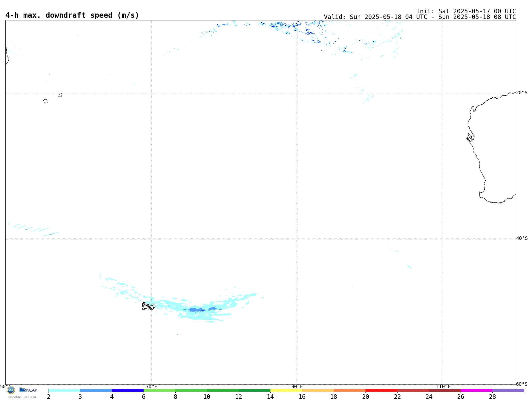Screen dimensions: 532x400
Task: Click the colorbar tick label 2
Action: pos(49,397)
